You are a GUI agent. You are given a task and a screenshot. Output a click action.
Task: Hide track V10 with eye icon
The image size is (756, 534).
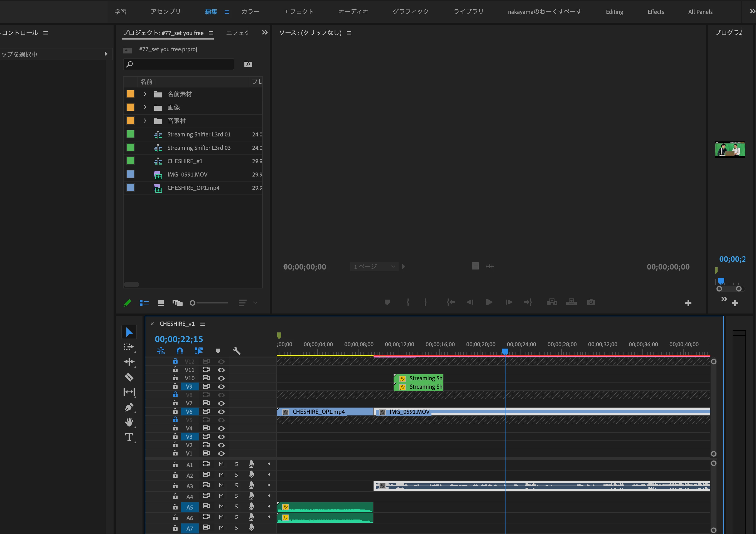pyautogui.click(x=221, y=378)
